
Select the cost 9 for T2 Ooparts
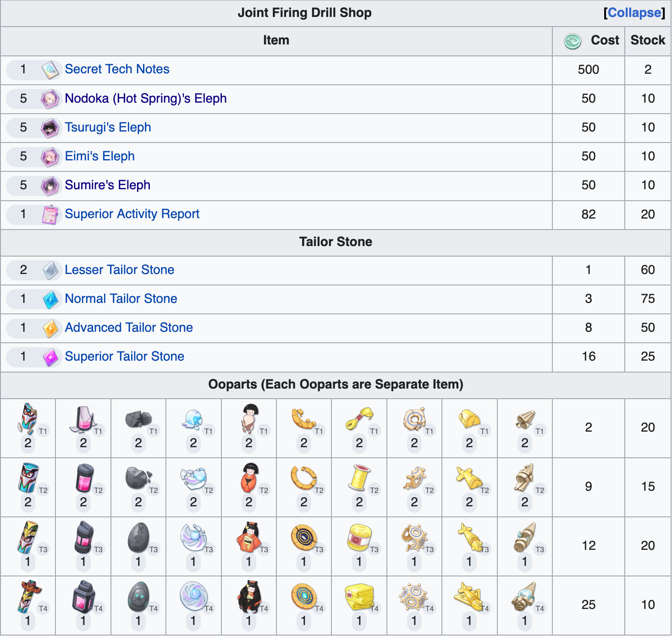click(589, 487)
